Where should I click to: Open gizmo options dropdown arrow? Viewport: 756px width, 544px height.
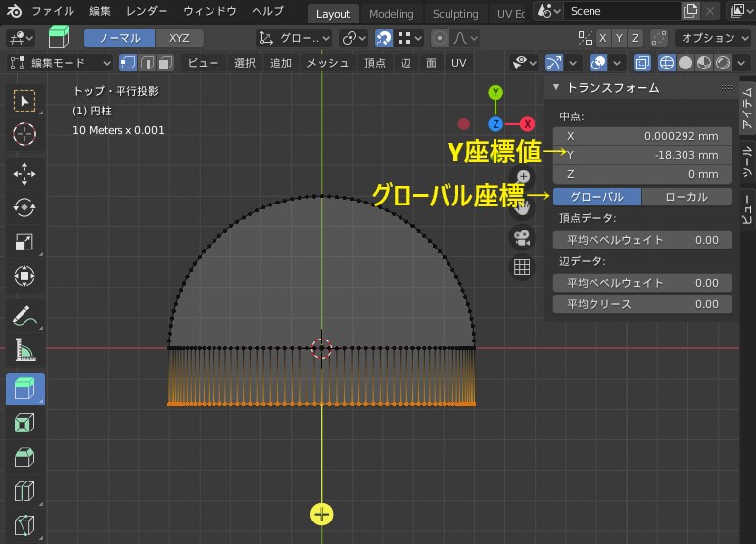pyautogui.click(x=572, y=63)
